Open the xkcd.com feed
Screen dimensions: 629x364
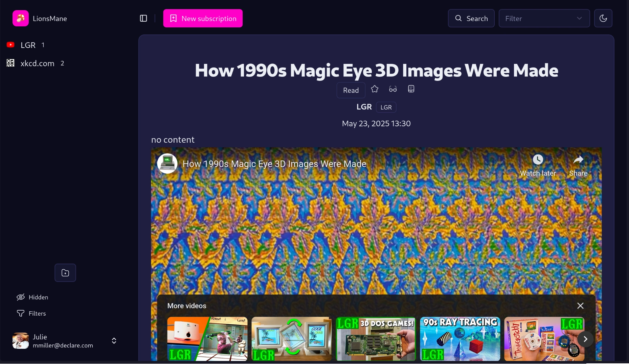37,63
